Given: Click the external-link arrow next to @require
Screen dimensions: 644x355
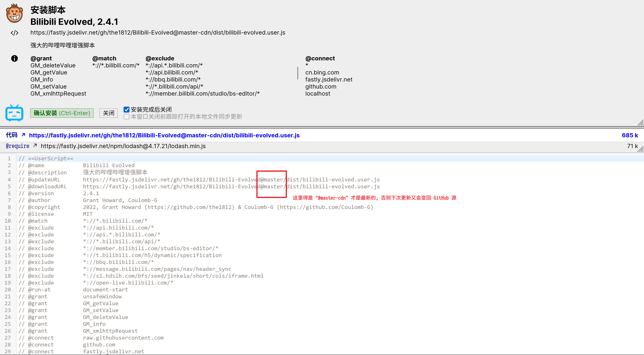Looking at the screenshot, I should coord(35,146).
